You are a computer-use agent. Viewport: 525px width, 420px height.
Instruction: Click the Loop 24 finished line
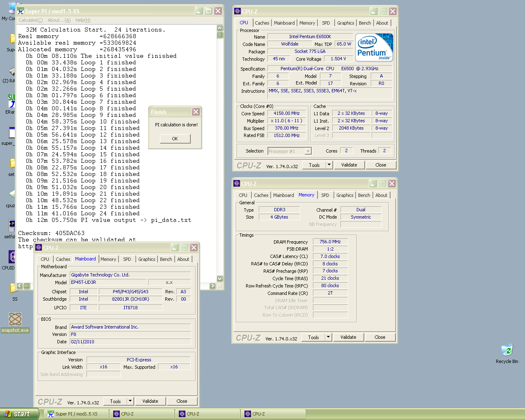83,213
